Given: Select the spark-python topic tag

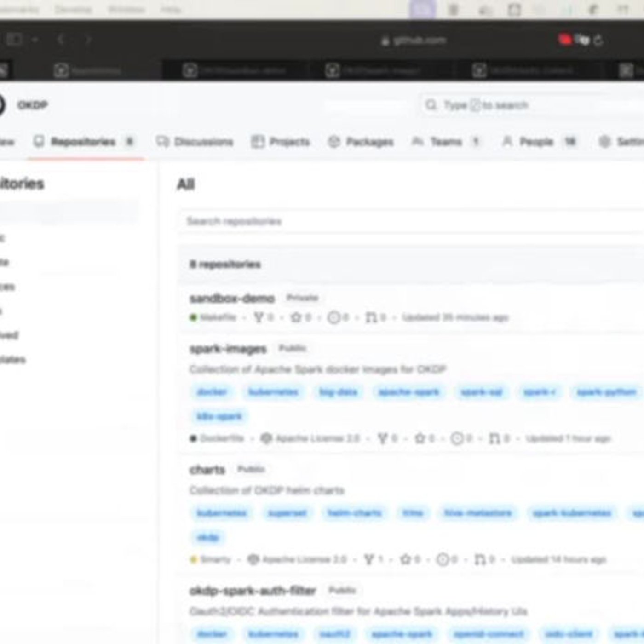Looking at the screenshot, I should click(x=607, y=392).
